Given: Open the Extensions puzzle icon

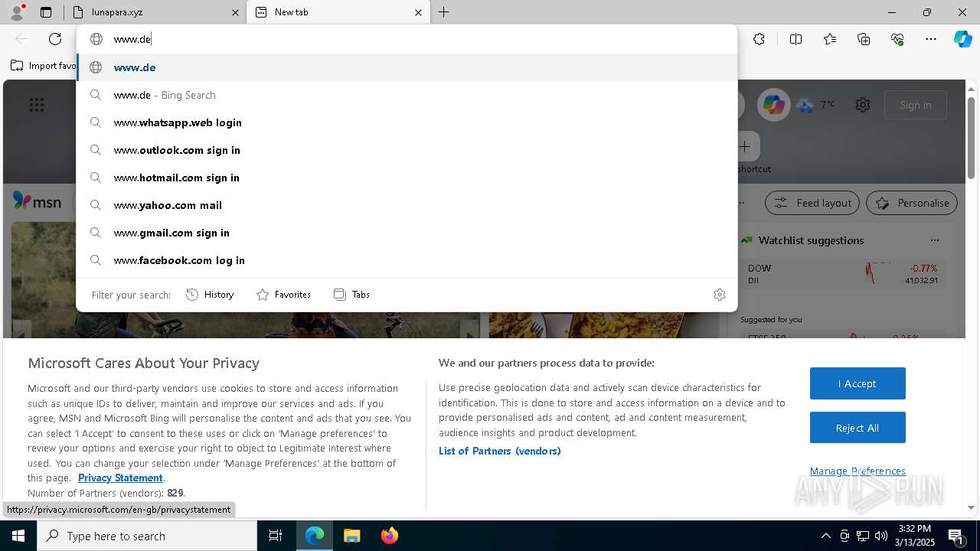Looking at the screenshot, I should pyautogui.click(x=759, y=39).
